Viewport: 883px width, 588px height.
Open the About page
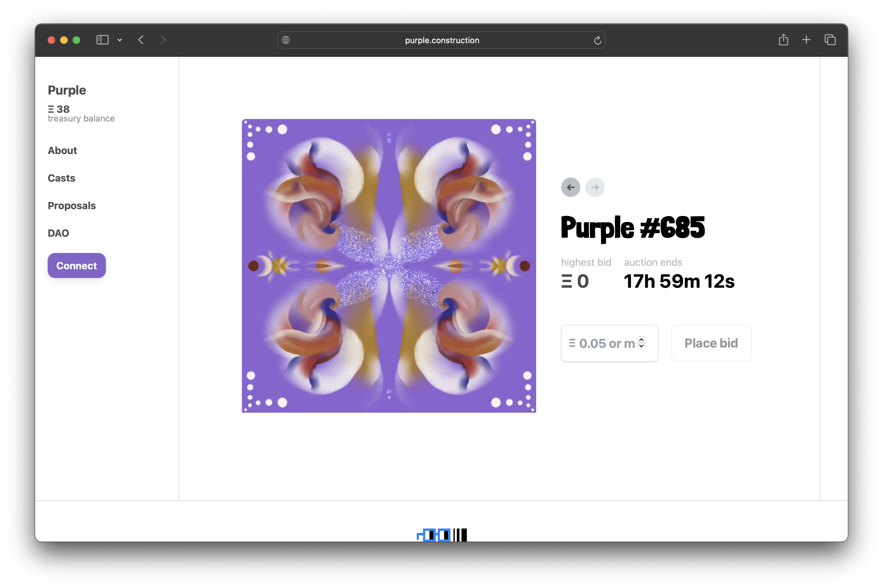click(62, 150)
